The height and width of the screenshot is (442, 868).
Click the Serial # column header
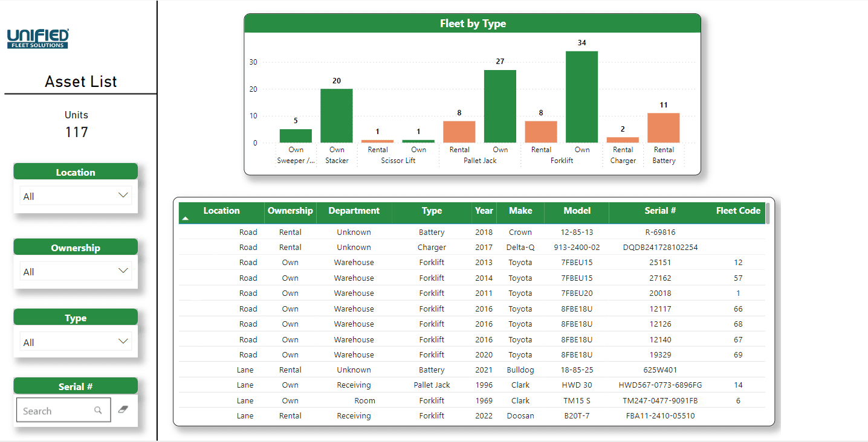point(660,211)
